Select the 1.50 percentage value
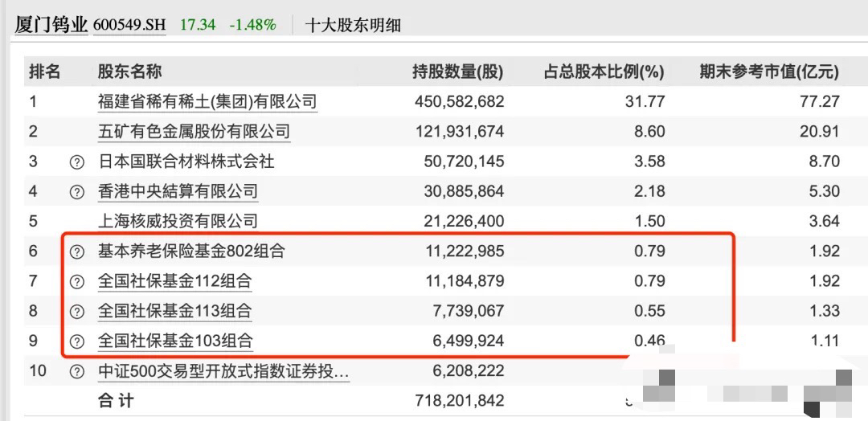This screenshot has width=868, height=421. [x=650, y=221]
